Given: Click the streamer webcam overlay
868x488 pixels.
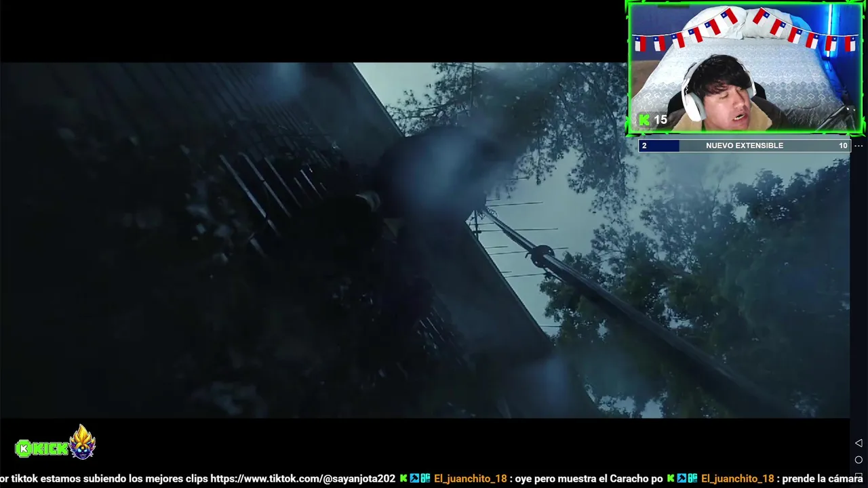Looking at the screenshot, I should [x=745, y=68].
